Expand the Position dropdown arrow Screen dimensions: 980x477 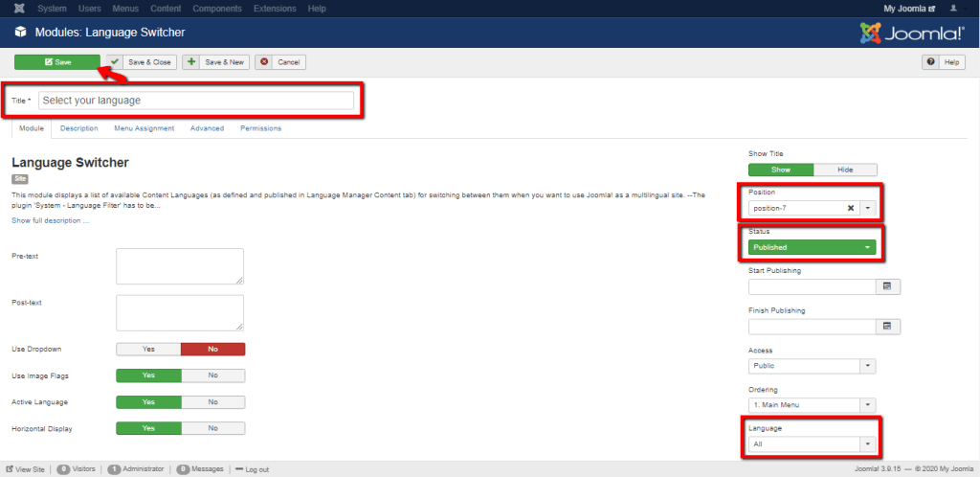[868, 208]
